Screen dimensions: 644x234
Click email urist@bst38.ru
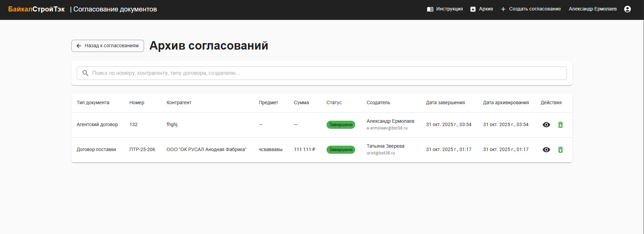tap(381, 153)
